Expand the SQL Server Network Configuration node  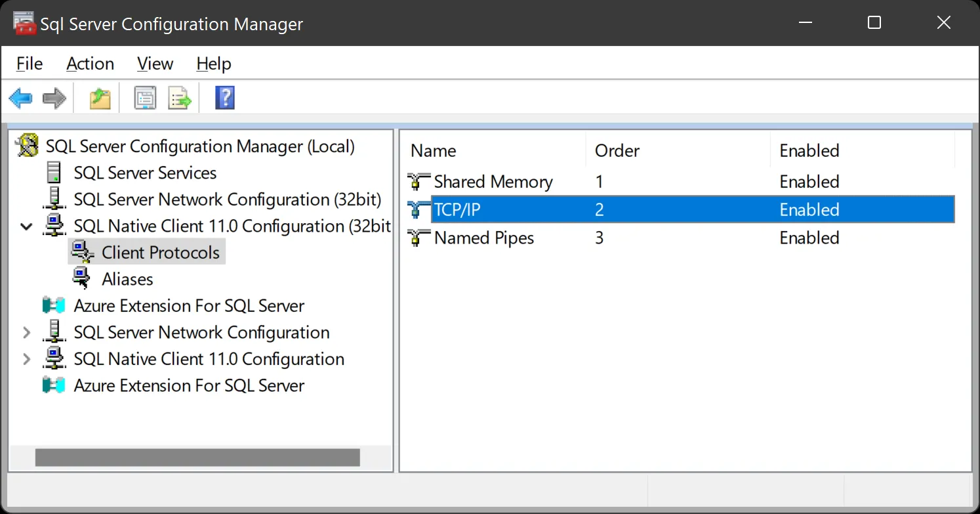27,333
